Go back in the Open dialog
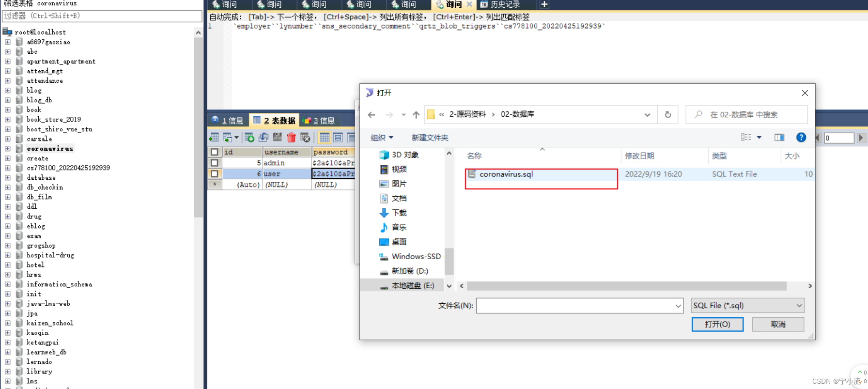This screenshot has width=868, height=389. coord(372,115)
